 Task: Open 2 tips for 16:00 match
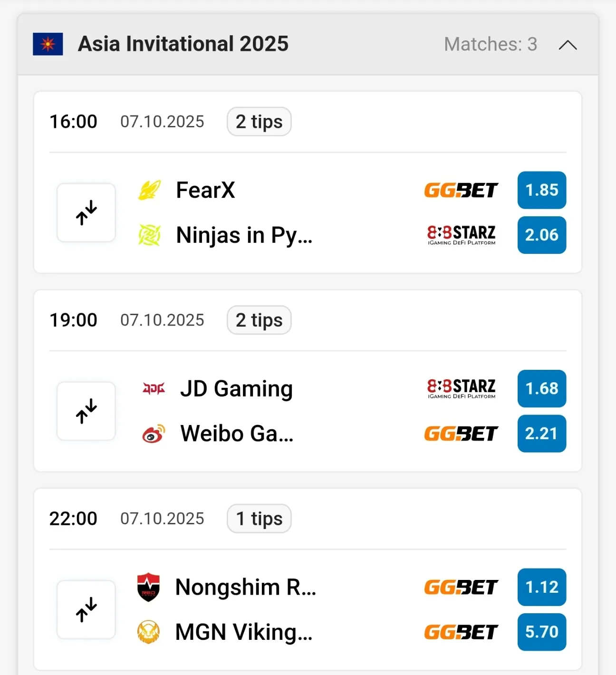pos(259,122)
